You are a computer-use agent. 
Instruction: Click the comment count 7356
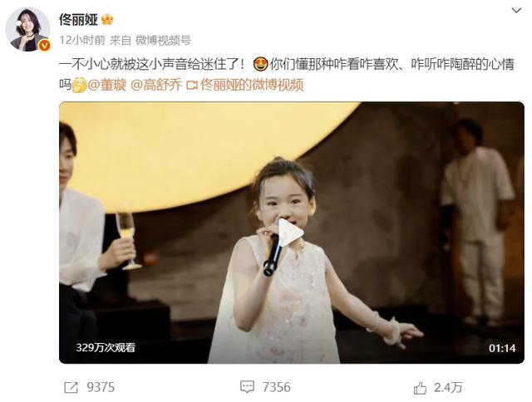click(x=277, y=387)
